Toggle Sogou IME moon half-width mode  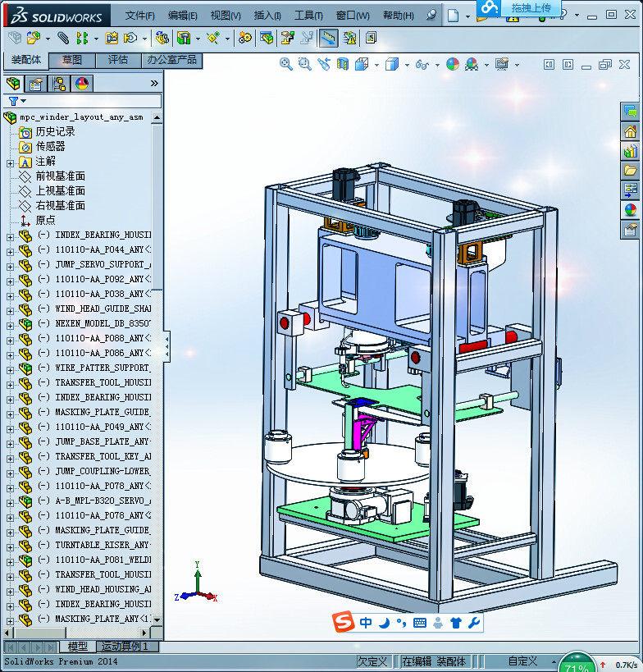pos(385,622)
